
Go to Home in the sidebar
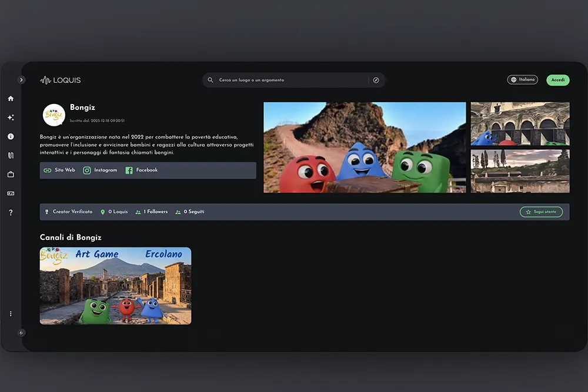pos(11,99)
